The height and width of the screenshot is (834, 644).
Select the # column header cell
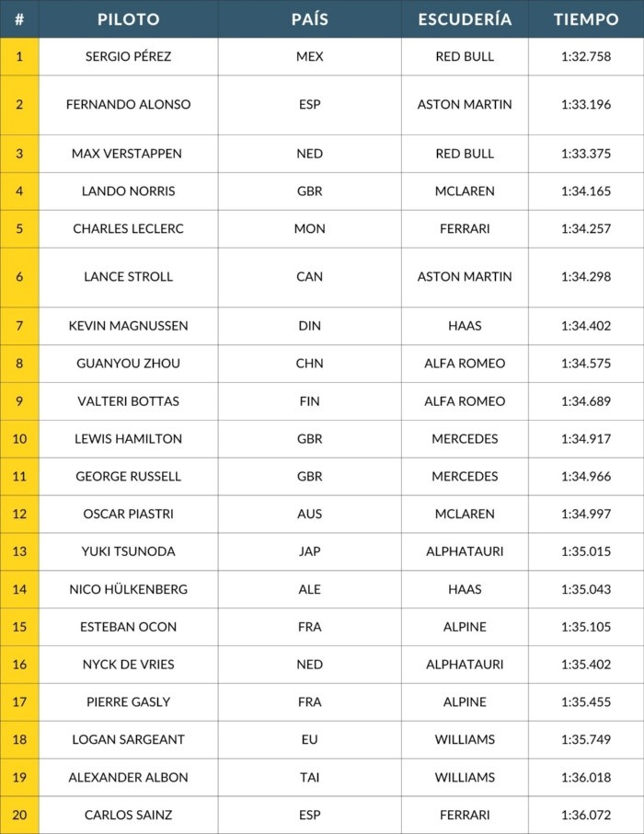click(x=19, y=19)
